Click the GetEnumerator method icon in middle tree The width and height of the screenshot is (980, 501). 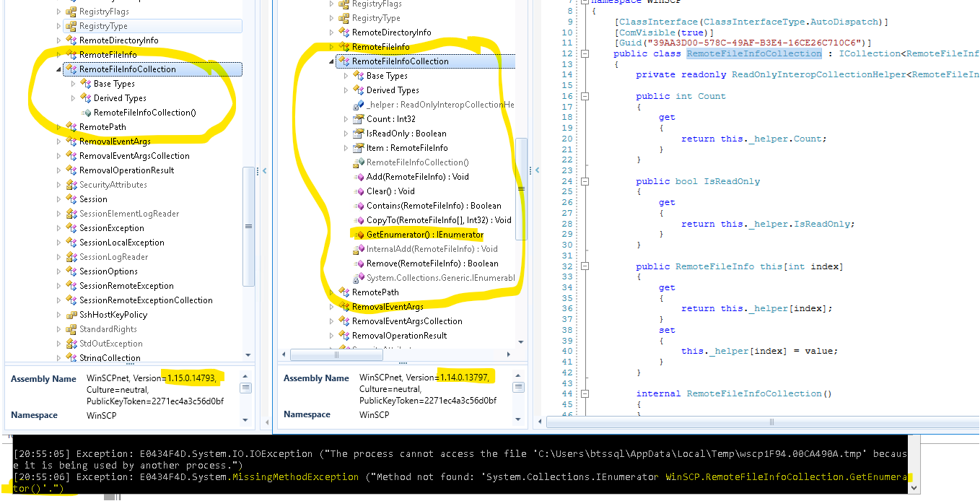[x=359, y=235]
